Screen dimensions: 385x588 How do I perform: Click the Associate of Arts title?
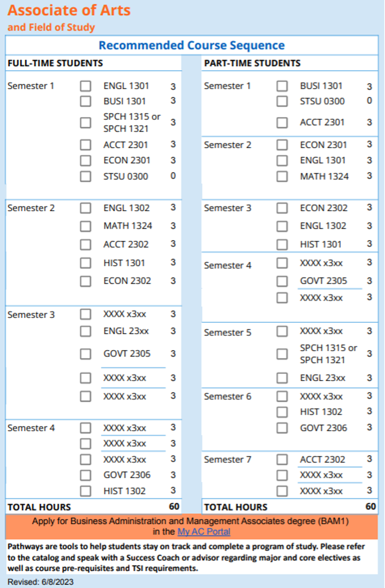coord(69,10)
